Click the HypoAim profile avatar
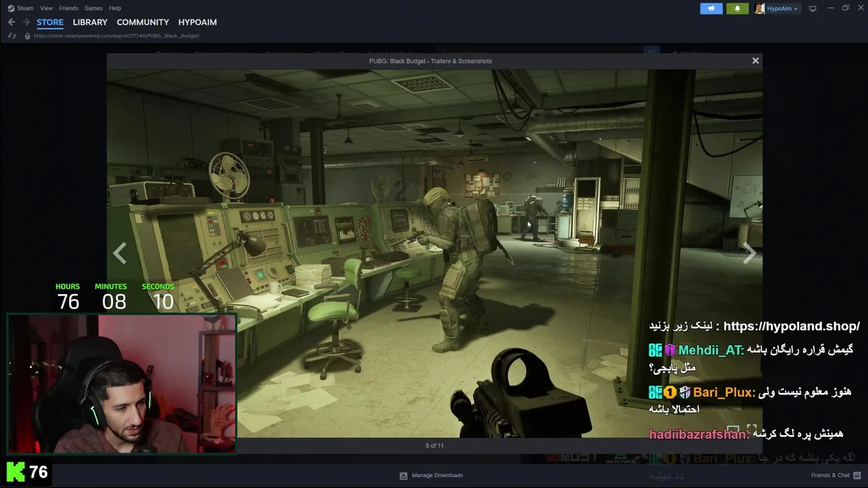This screenshot has height=488, width=868. (759, 9)
